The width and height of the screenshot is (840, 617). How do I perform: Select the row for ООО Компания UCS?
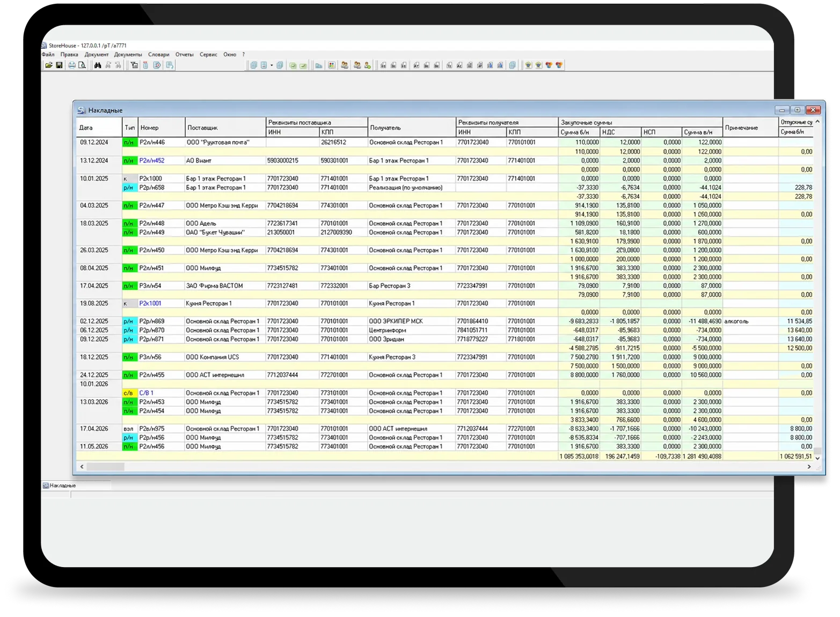445,357
